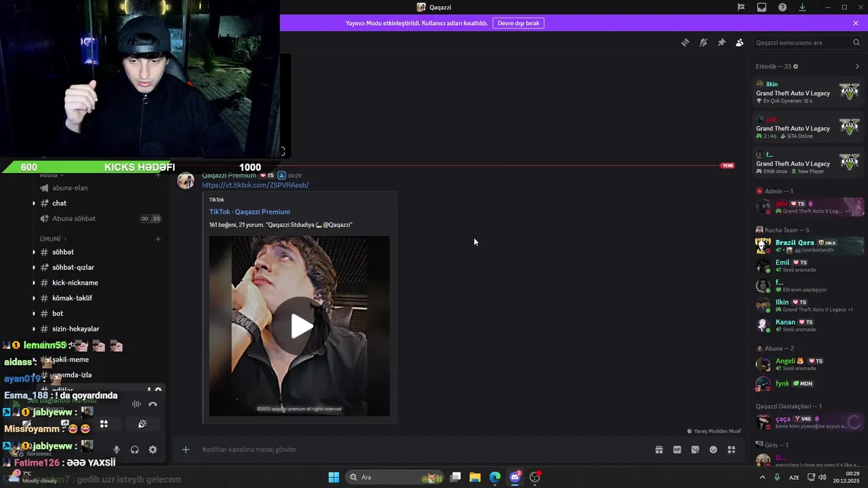Open the inbox icon in title bar
The height and width of the screenshot is (488, 868).
tap(762, 7)
